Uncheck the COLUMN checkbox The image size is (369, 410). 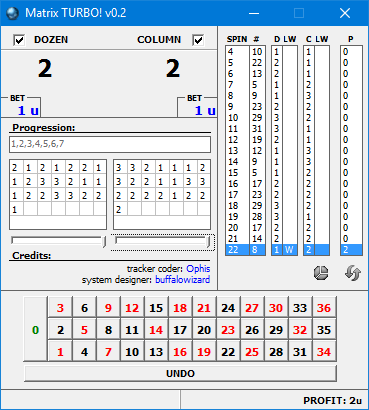coord(198,40)
